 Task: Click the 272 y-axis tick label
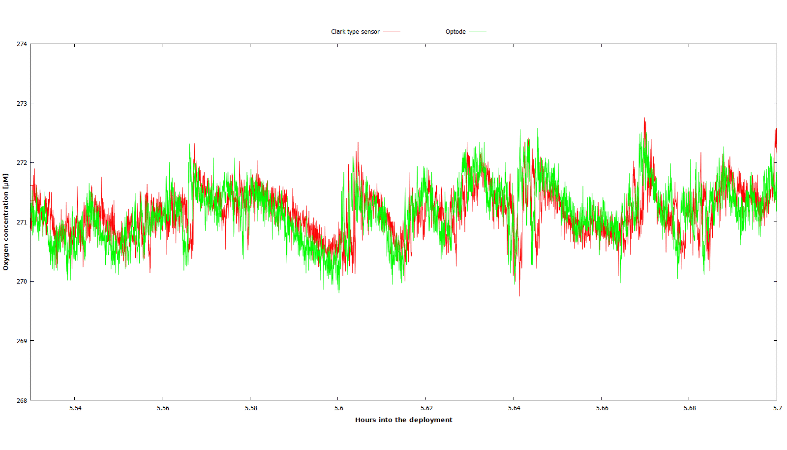(x=21, y=162)
